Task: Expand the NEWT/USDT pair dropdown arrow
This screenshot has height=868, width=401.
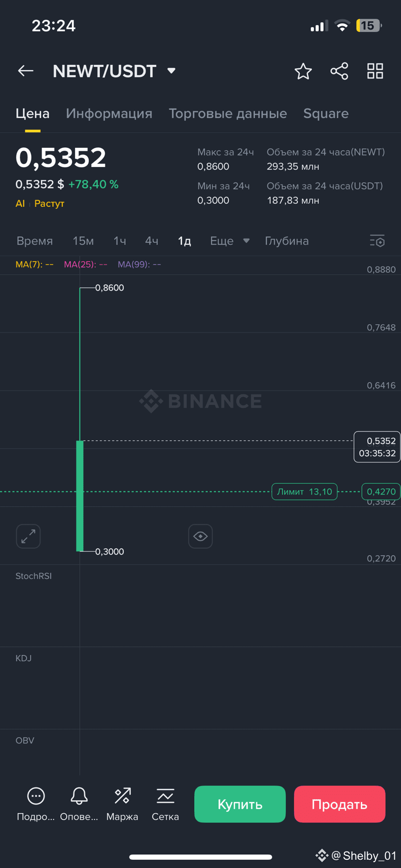Action: pos(171,71)
